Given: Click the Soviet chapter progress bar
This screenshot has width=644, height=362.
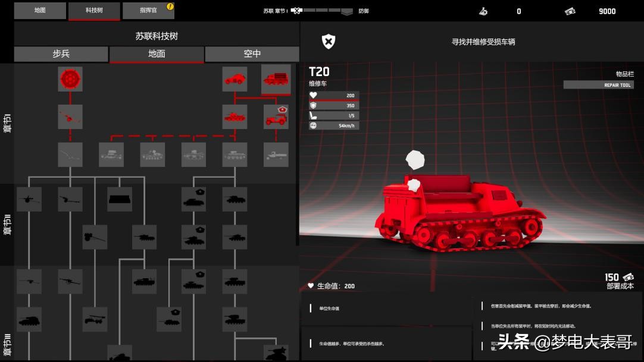Looking at the screenshot, I should point(322,11).
